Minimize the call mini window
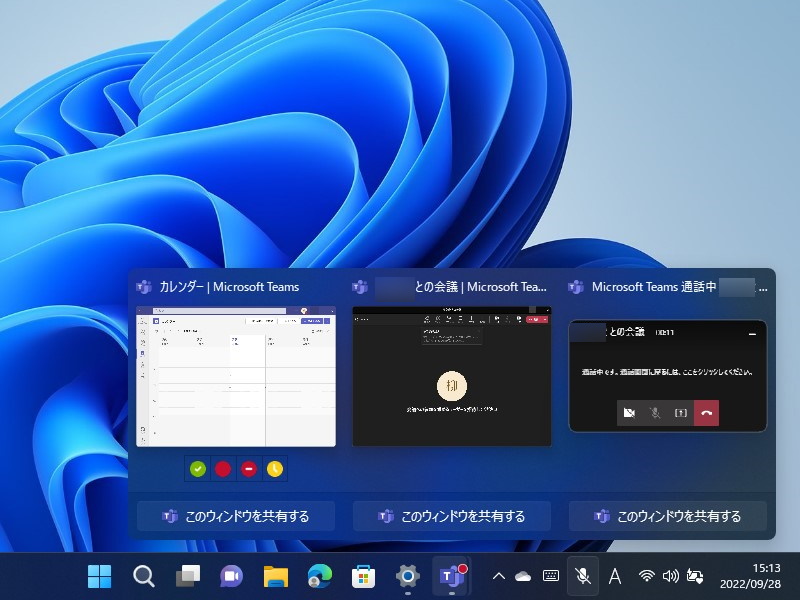The width and height of the screenshot is (800, 600). (x=752, y=333)
